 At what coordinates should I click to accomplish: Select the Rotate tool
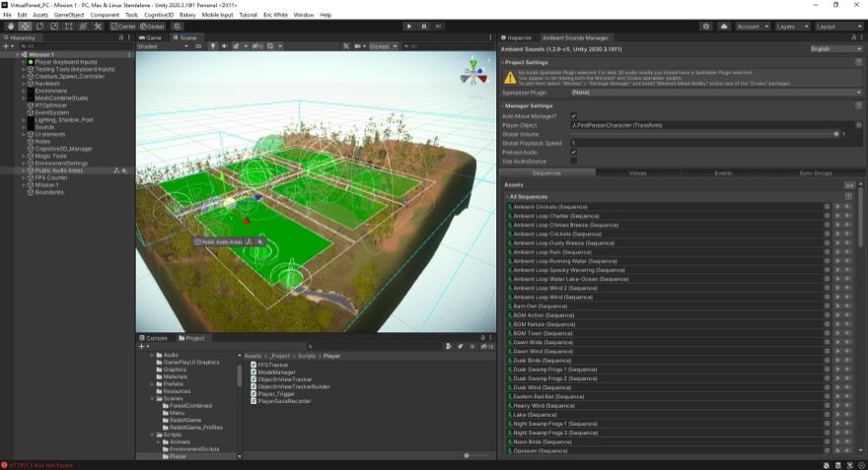pyautogui.click(x=39, y=26)
